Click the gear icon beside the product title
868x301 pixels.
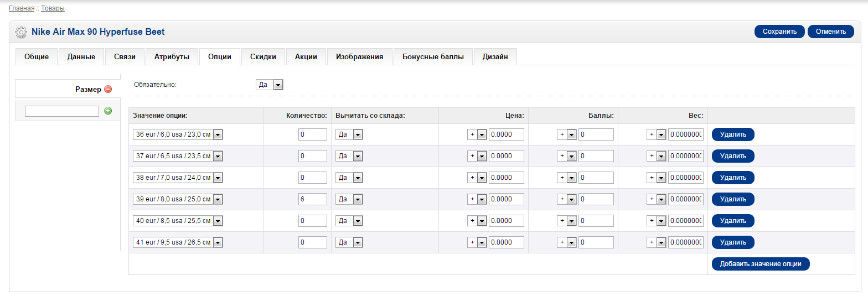click(x=20, y=32)
